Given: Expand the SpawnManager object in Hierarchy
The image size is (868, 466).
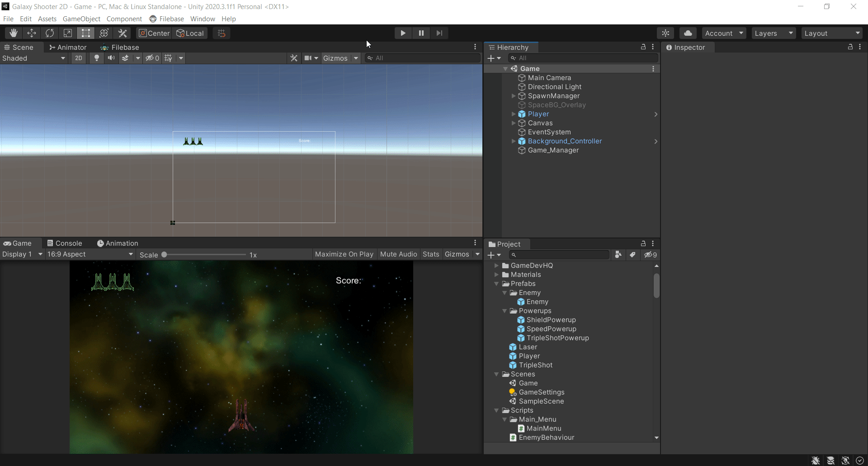Looking at the screenshot, I should point(514,96).
